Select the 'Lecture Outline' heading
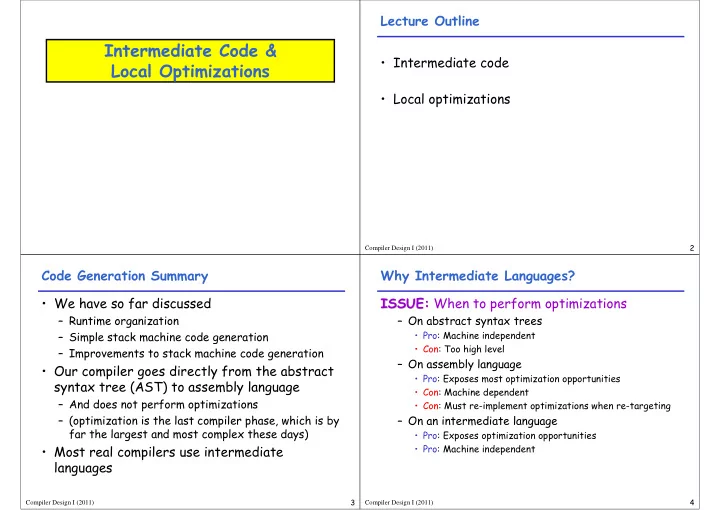This screenshot has height=510, width=720. point(429,21)
